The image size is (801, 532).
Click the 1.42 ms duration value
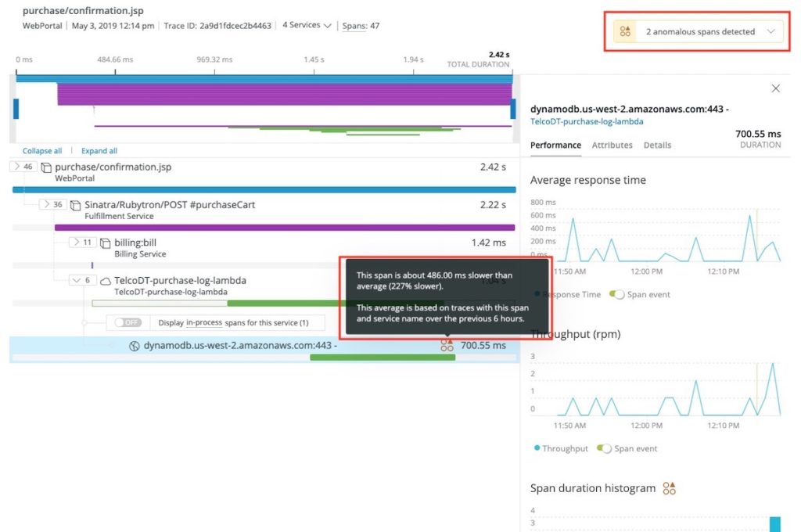pyautogui.click(x=489, y=243)
